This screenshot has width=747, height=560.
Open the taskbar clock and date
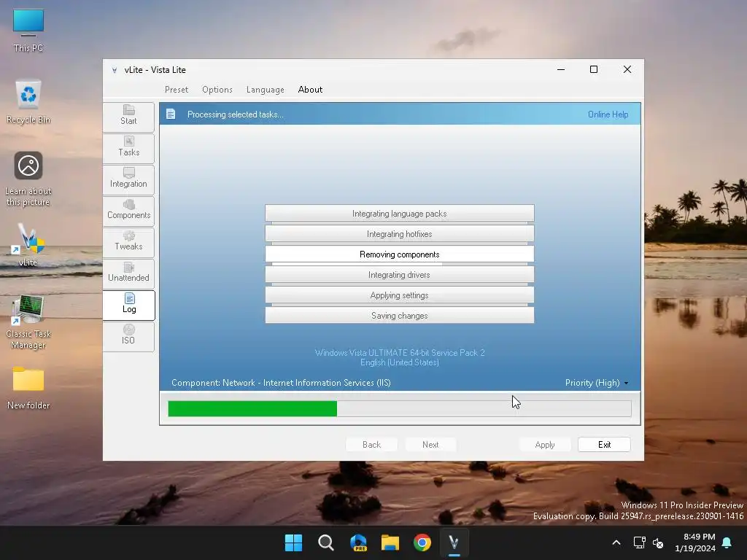tap(695, 542)
